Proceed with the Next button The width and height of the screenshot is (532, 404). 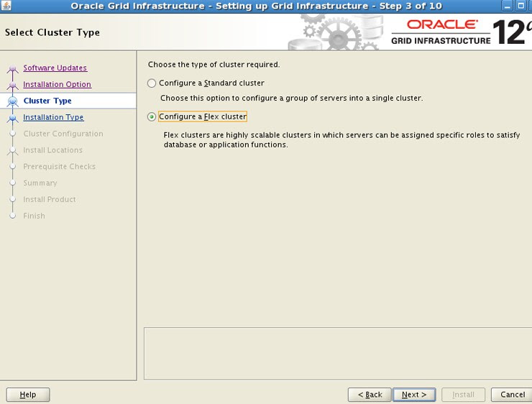pyautogui.click(x=414, y=395)
